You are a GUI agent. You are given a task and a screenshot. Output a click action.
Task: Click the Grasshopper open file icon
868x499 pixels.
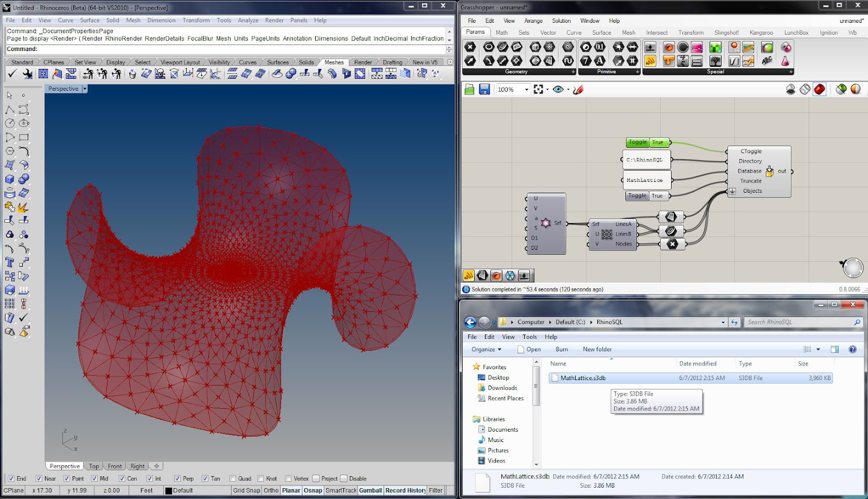click(470, 90)
